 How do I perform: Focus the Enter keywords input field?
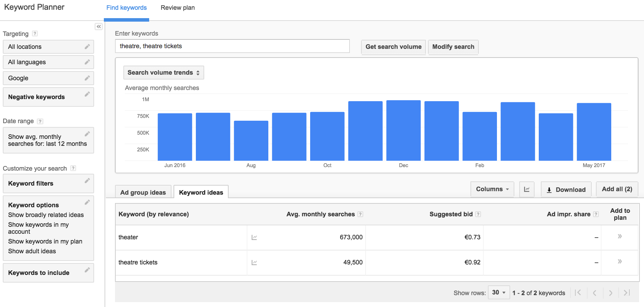[232, 46]
